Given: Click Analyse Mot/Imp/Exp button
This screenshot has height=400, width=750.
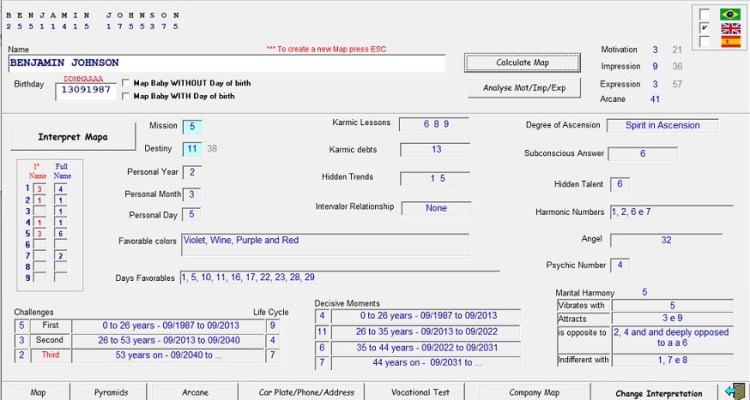Looking at the screenshot, I should tap(524, 88).
